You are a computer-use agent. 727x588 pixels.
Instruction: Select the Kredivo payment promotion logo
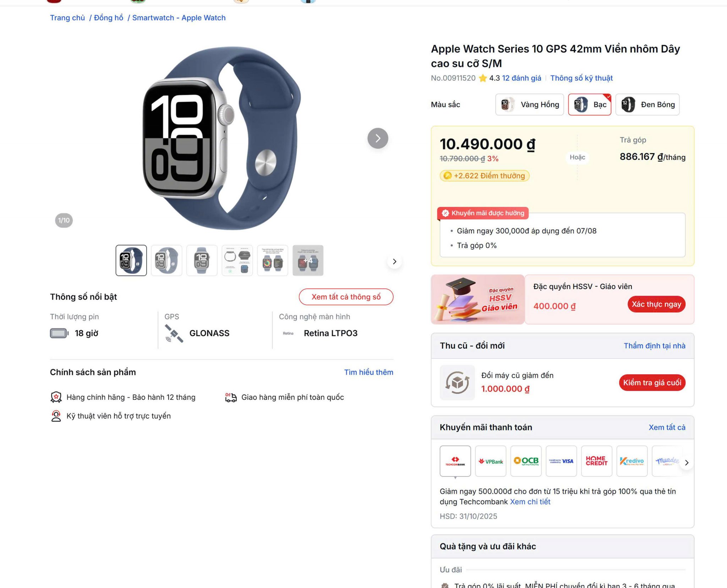click(x=632, y=461)
